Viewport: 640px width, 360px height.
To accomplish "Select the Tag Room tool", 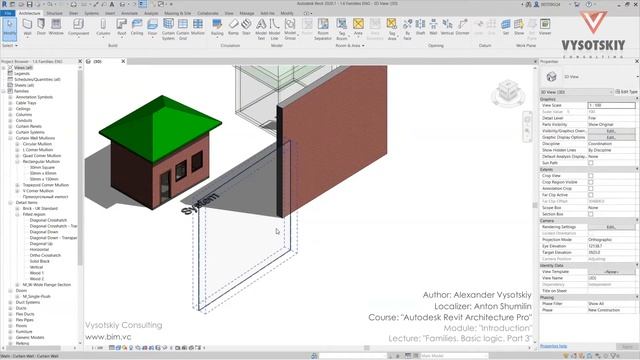I will [x=342, y=29].
